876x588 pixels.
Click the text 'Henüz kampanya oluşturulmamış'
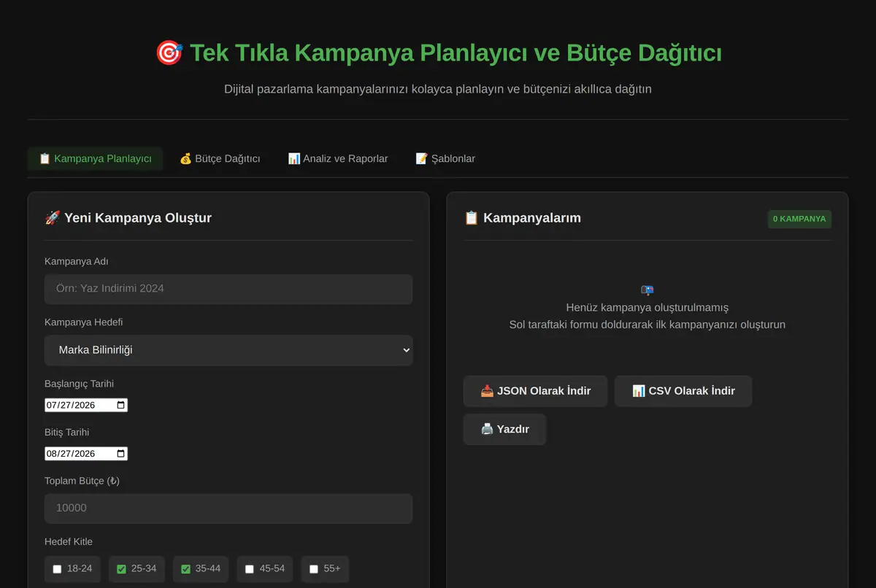tap(648, 307)
